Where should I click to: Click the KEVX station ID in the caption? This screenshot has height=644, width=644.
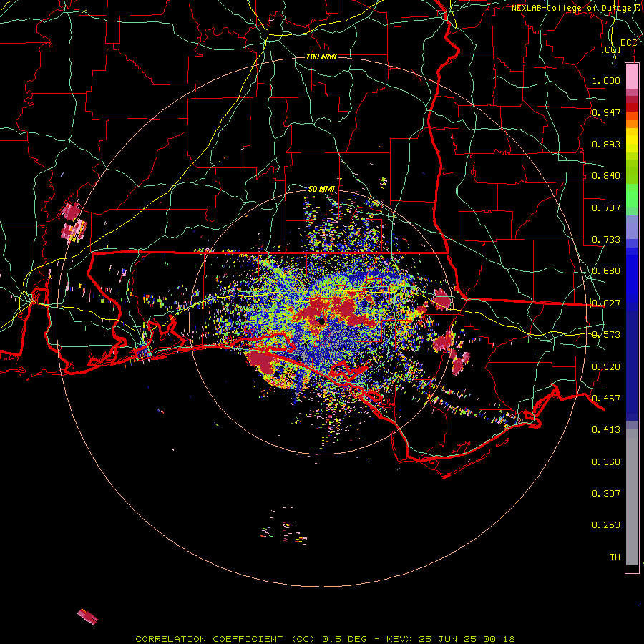pyautogui.click(x=400, y=639)
